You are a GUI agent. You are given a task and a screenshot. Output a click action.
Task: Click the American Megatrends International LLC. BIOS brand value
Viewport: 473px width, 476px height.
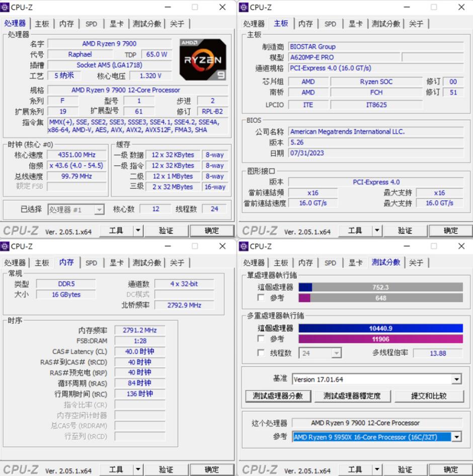click(376, 131)
